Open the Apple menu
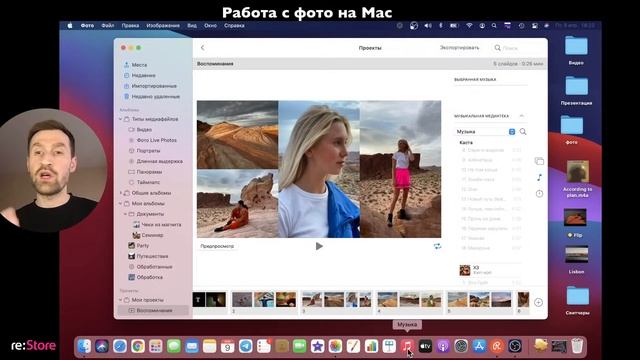 pyautogui.click(x=70, y=25)
